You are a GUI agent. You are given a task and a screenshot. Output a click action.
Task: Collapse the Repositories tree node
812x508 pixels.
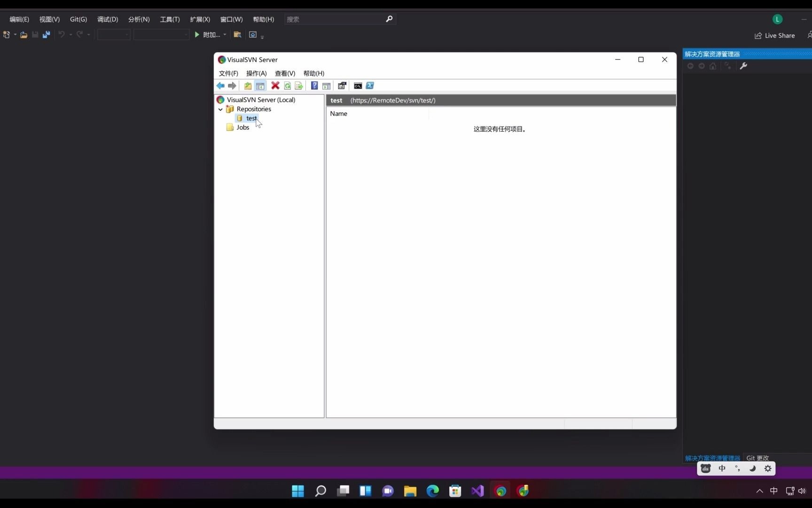pos(220,109)
